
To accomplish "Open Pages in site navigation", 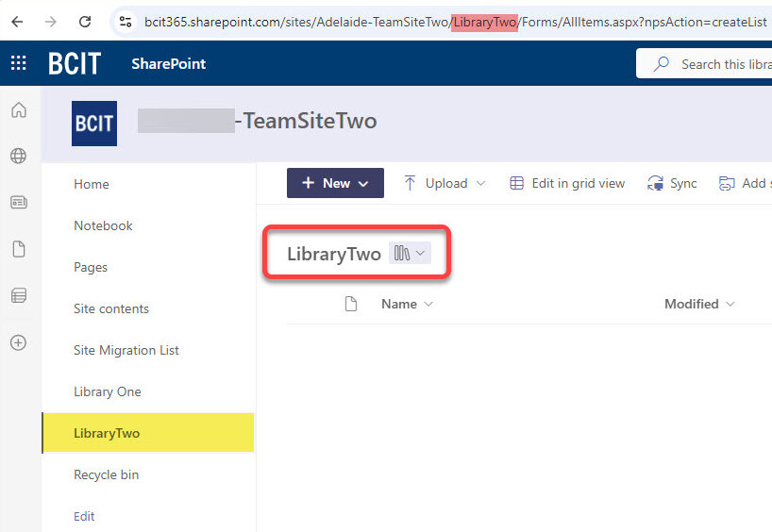I will click(x=91, y=267).
